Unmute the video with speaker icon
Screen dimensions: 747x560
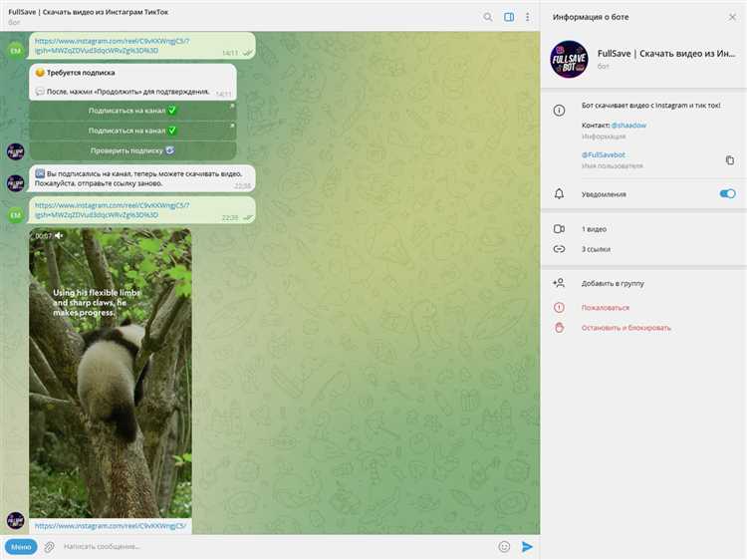point(59,236)
